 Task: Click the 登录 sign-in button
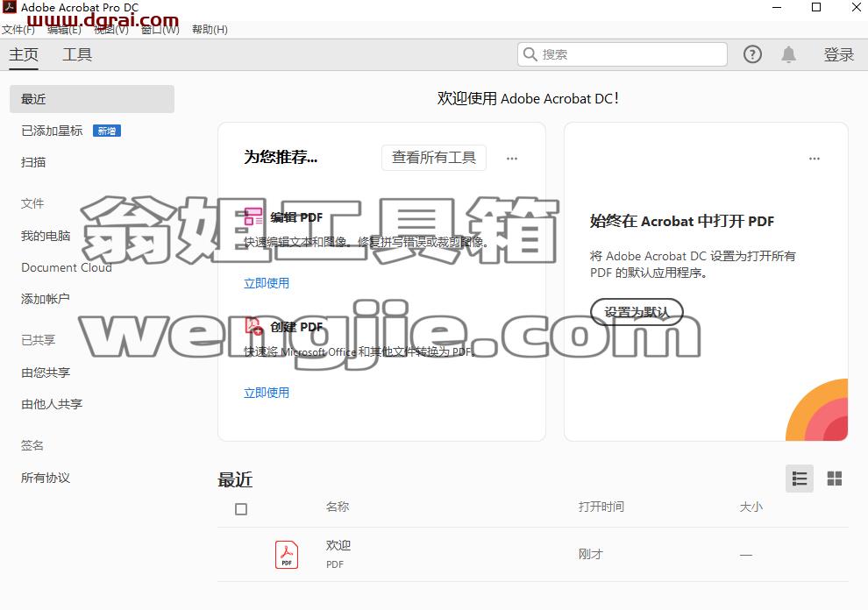click(x=839, y=54)
